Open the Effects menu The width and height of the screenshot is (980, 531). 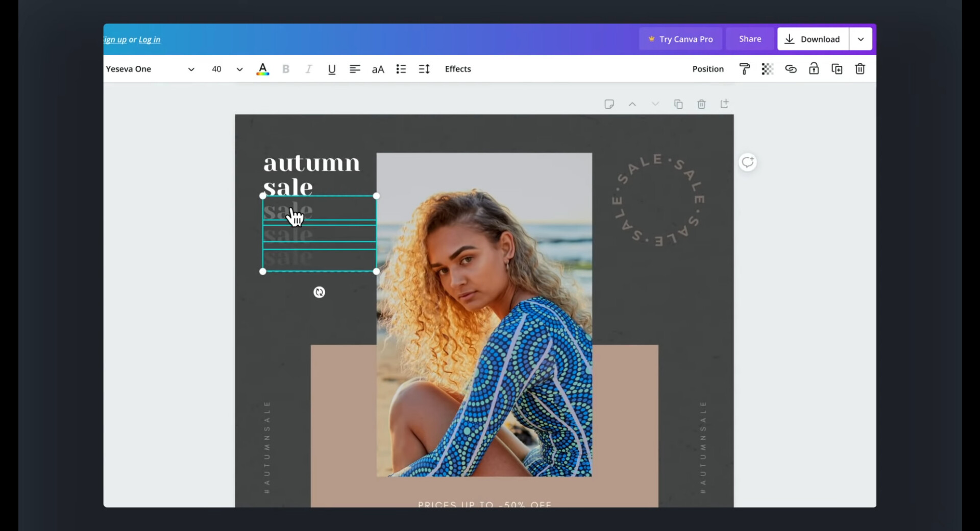click(x=457, y=69)
